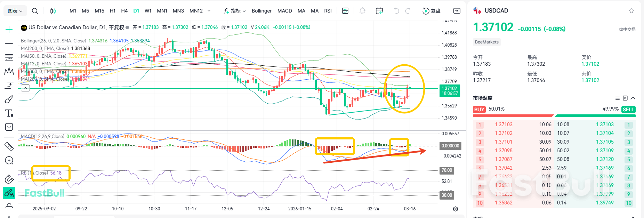Image resolution: width=644 pixels, height=218 pixels.
Task: Open the emoji sticker tool
Action: (x=9, y=127)
